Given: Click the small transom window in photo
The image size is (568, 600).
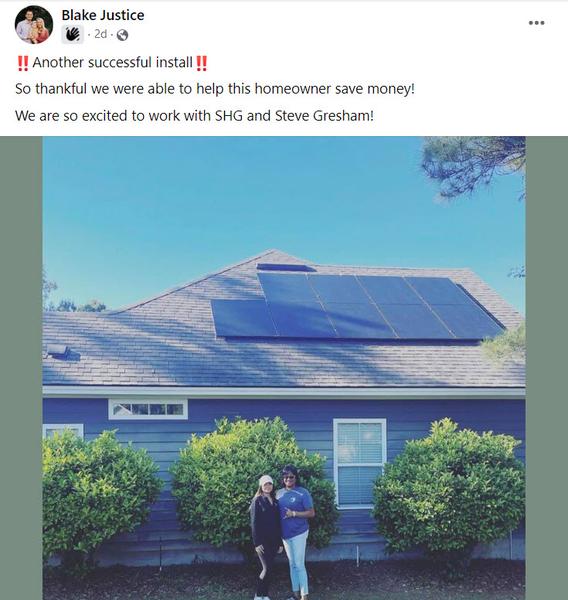Looking at the screenshot, I should 148,409.
